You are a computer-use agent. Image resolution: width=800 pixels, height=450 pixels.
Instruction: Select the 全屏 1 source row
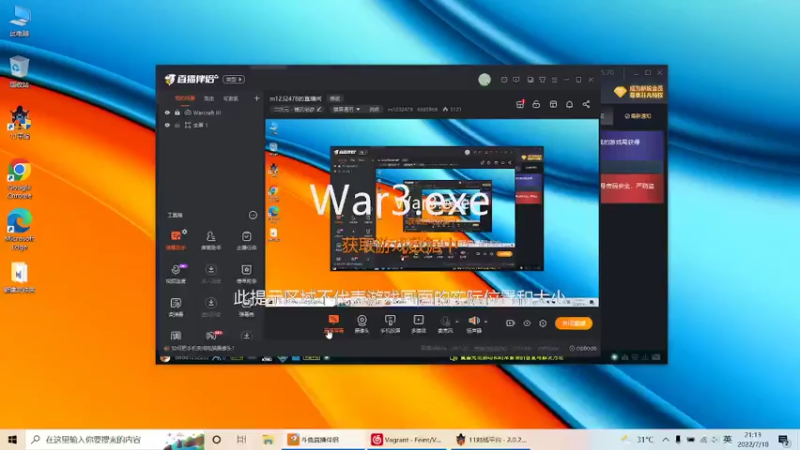(212, 125)
